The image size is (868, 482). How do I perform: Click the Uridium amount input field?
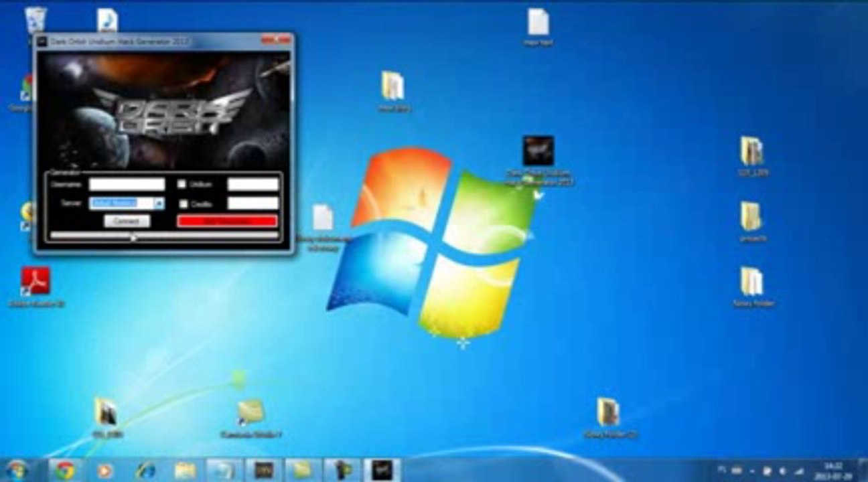253,184
